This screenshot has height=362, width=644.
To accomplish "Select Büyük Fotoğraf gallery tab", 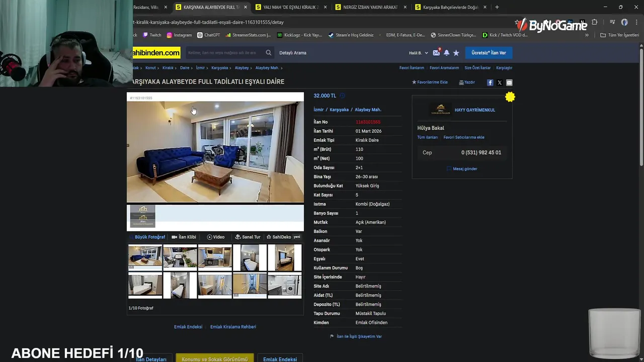I will coord(147,237).
